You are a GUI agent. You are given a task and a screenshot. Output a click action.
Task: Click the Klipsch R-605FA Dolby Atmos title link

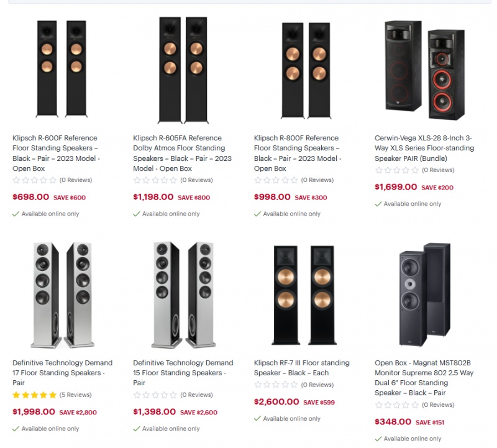[182, 153]
